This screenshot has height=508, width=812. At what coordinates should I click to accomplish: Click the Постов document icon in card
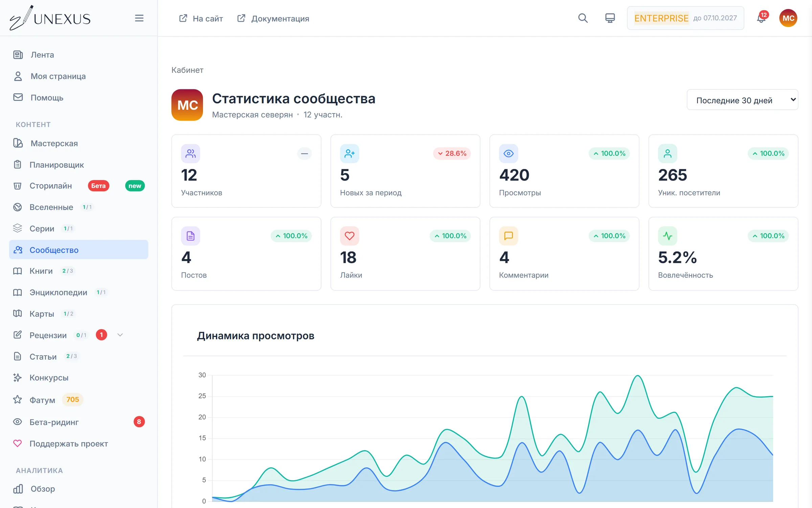point(190,236)
